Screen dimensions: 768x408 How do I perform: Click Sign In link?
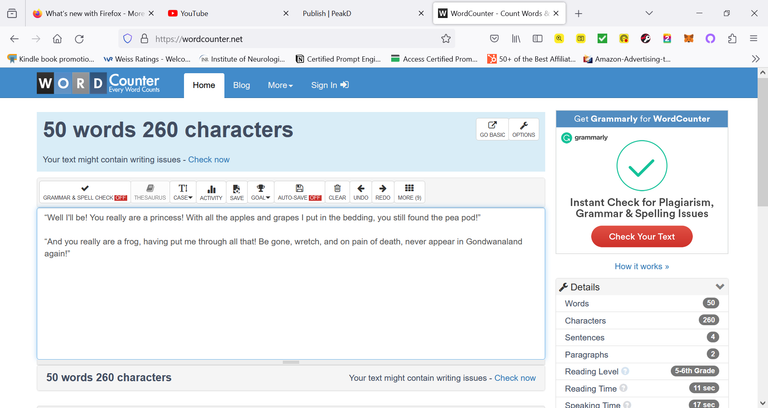(330, 85)
